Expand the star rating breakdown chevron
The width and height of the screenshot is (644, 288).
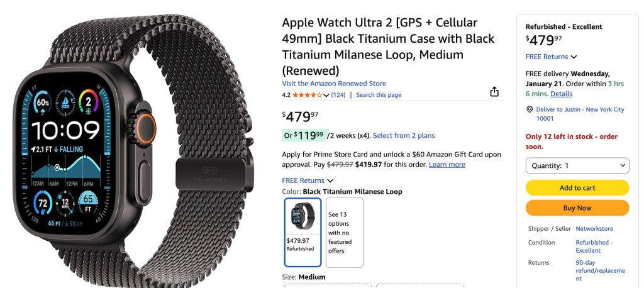(326, 96)
